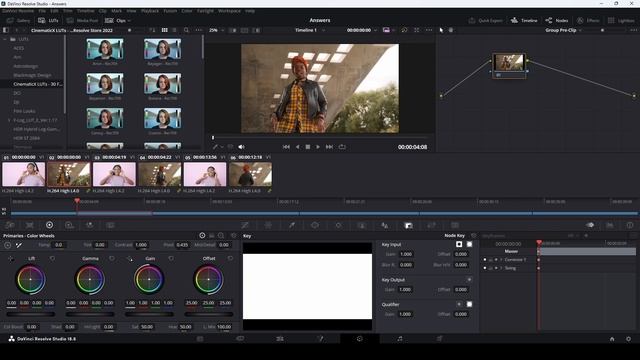Open the Color Wheels palette icon
This screenshot has height=360, width=640.
(x=49, y=225)
